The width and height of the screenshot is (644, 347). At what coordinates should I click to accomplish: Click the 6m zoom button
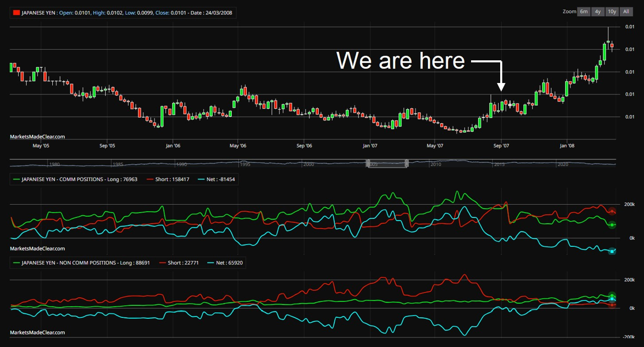[x=583, y=12]
